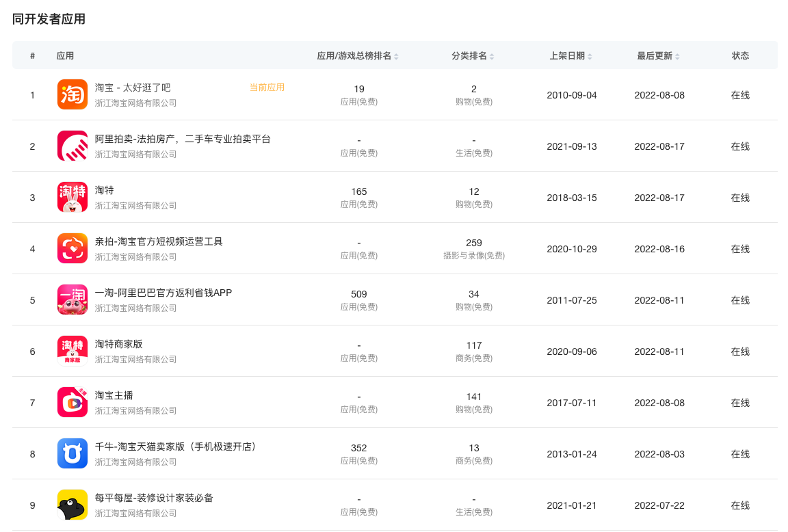Click 在线 status for 淘宝 - 太好逛了吧 row
788x532 pixels.
point(740,95)
